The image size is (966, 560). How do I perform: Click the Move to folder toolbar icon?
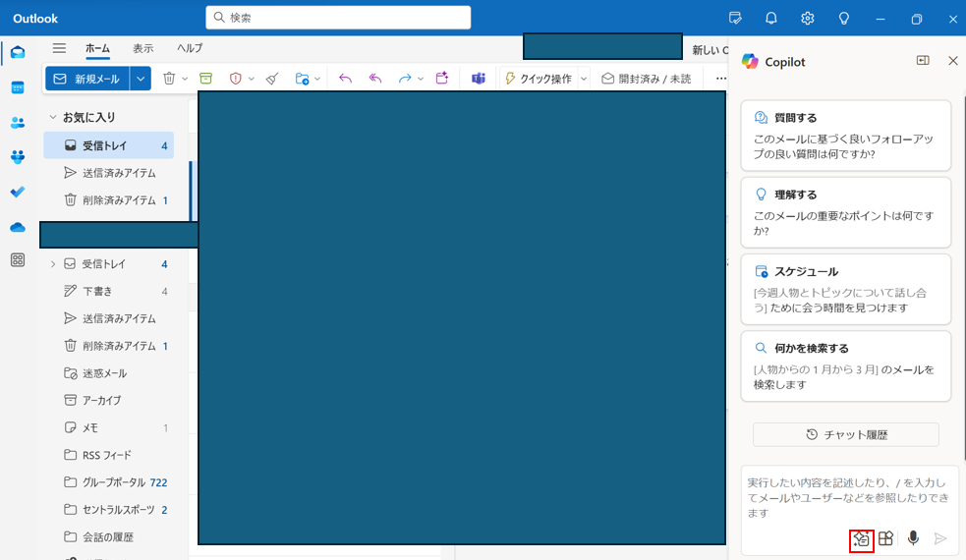pos(302,79)
